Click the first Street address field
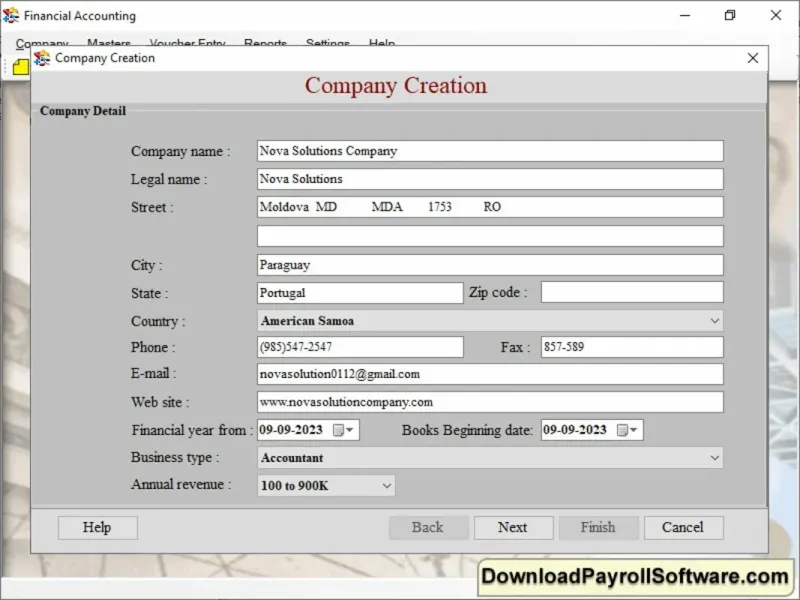800x600 pixels. 490,207
